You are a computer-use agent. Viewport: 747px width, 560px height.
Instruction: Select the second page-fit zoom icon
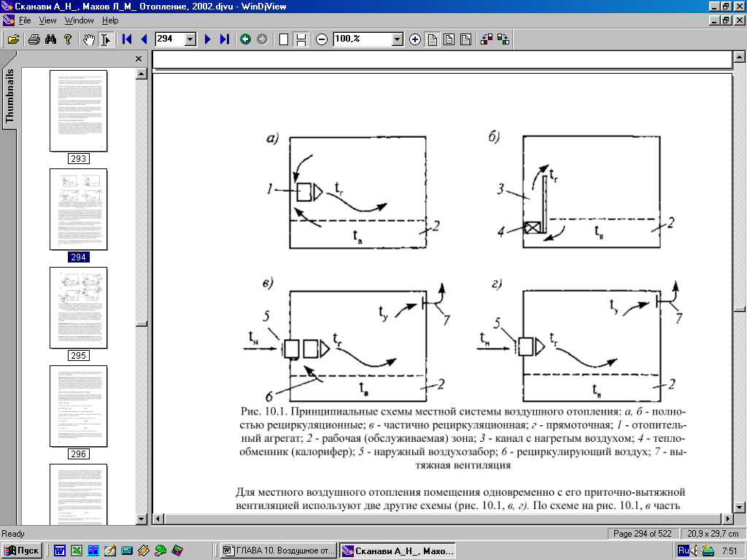click(x=449, y=39)
